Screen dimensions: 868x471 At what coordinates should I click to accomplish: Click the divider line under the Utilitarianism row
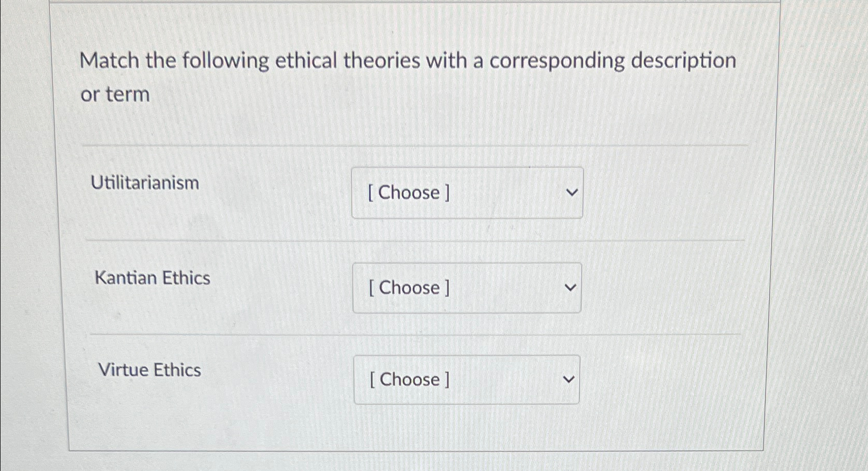(x=413, y=239)
